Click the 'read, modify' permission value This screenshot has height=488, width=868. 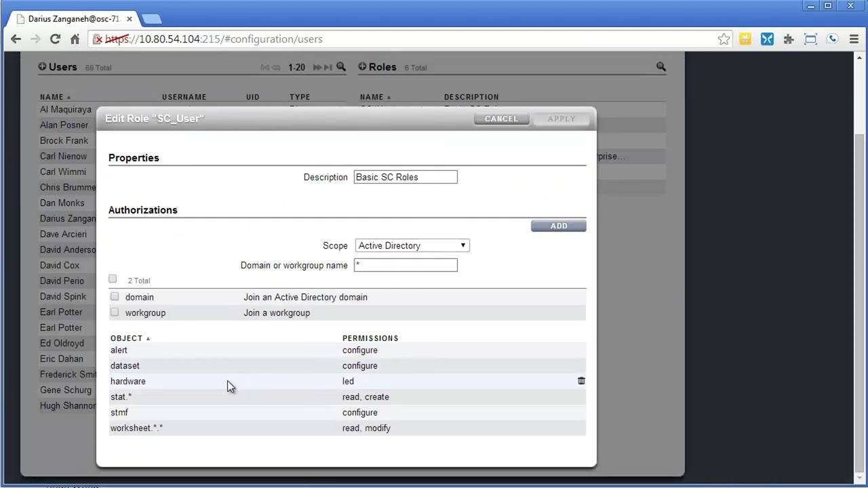coord(366,428)
